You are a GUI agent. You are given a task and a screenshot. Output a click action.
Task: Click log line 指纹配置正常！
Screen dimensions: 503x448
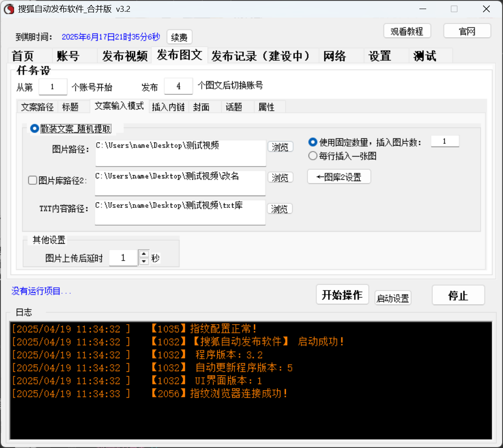224,329
